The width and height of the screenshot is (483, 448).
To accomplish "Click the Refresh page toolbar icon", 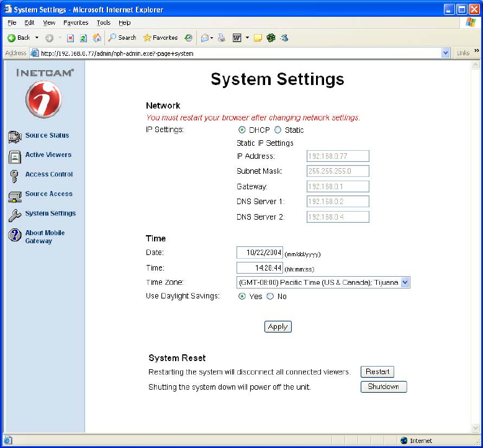I will click(83, 38).
